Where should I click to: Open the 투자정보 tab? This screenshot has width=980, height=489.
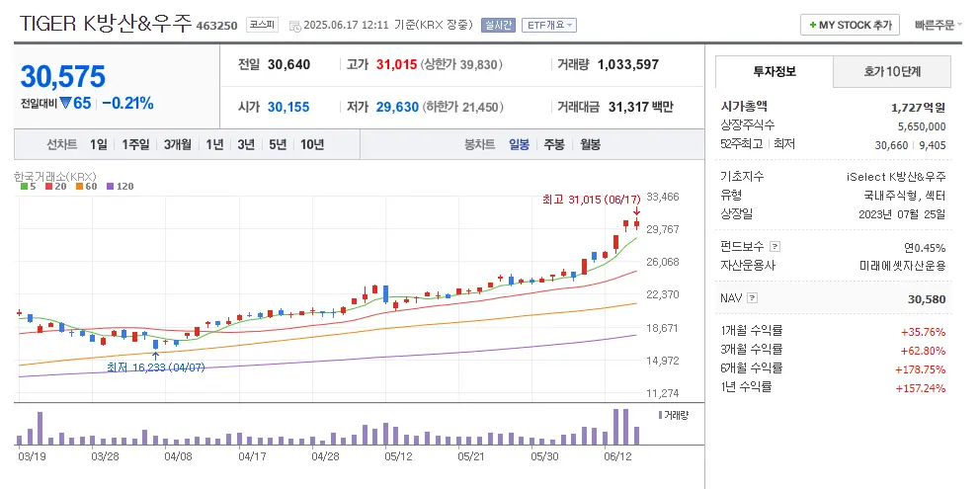(x=775, y=71)
